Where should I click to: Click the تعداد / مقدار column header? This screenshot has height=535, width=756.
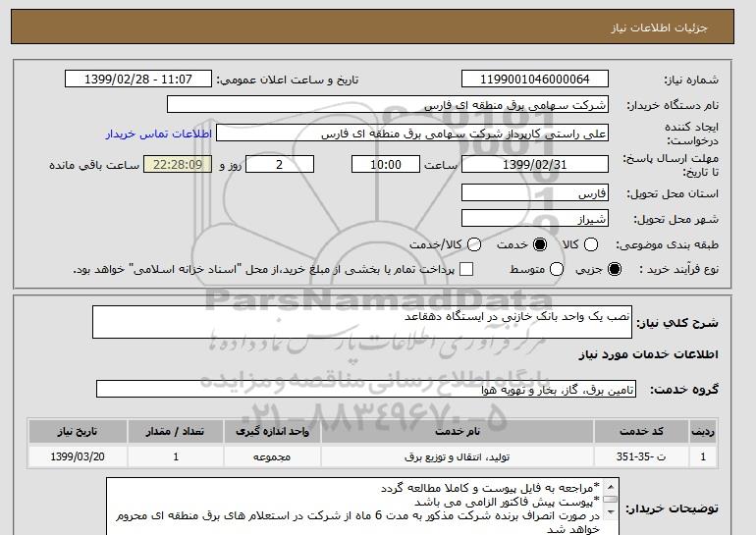click(x=176, y=431)
